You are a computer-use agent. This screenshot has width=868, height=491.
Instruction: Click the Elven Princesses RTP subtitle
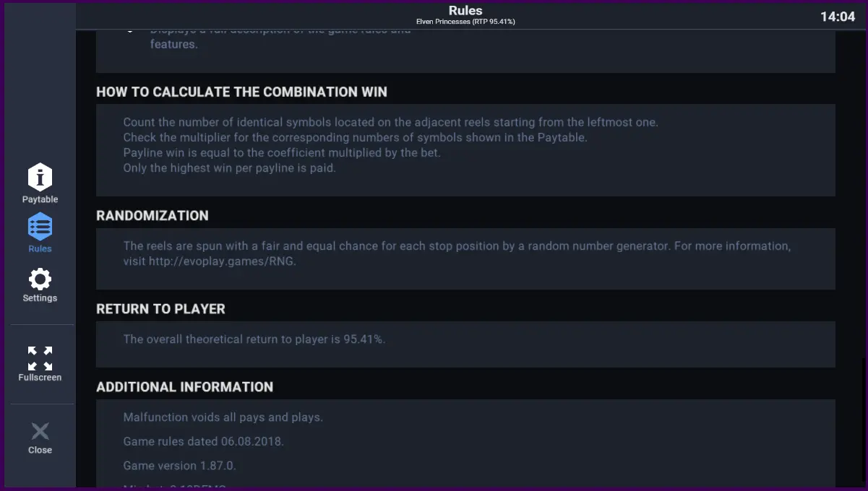[x=465, y=22]
